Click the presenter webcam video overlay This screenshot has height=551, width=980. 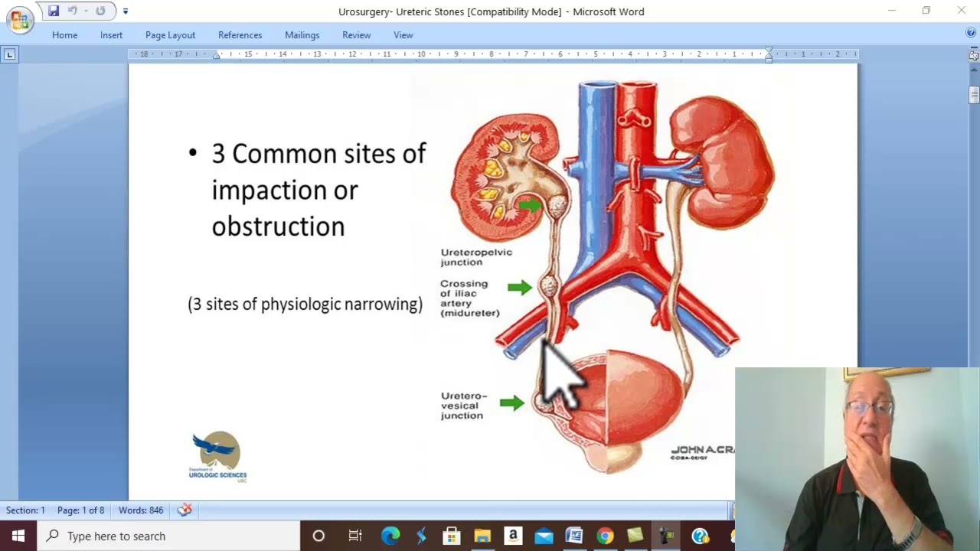pos(857,459)
